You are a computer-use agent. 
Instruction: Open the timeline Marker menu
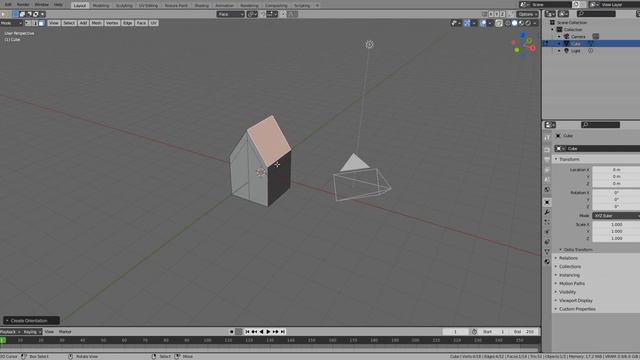pyautogui.click(x=65, y=332)
